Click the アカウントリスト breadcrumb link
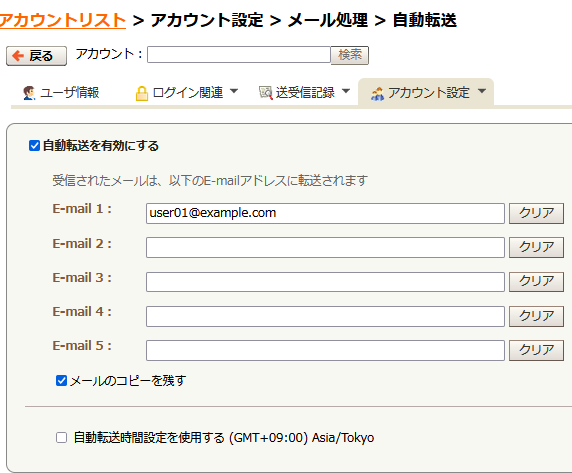The image size is (572, 473). (x=63, y=20)
